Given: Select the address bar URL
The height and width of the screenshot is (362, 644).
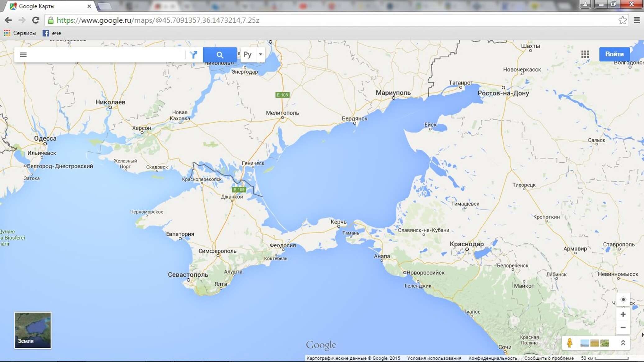Looking at the screenshot, I should (158, 20).
